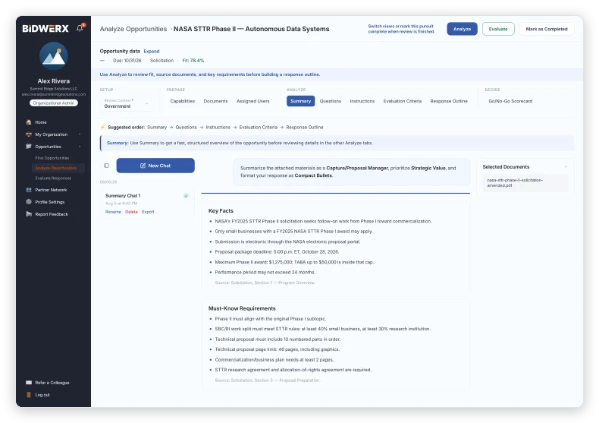Viewport: 599px width, 423px height.
Task: Switch to the Response Outline tab
Action: click(449, 101)
